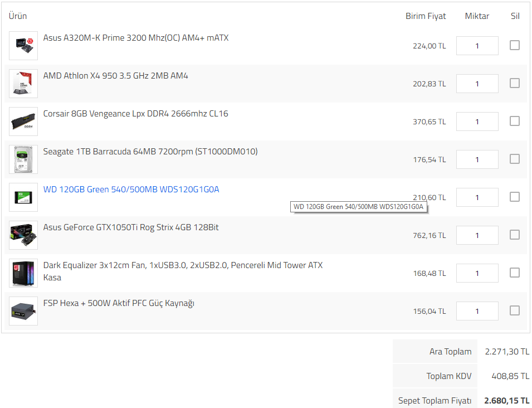Open the Asus GTX1050Ti graphics card image
532x408 pixels.
pos(23,235)
